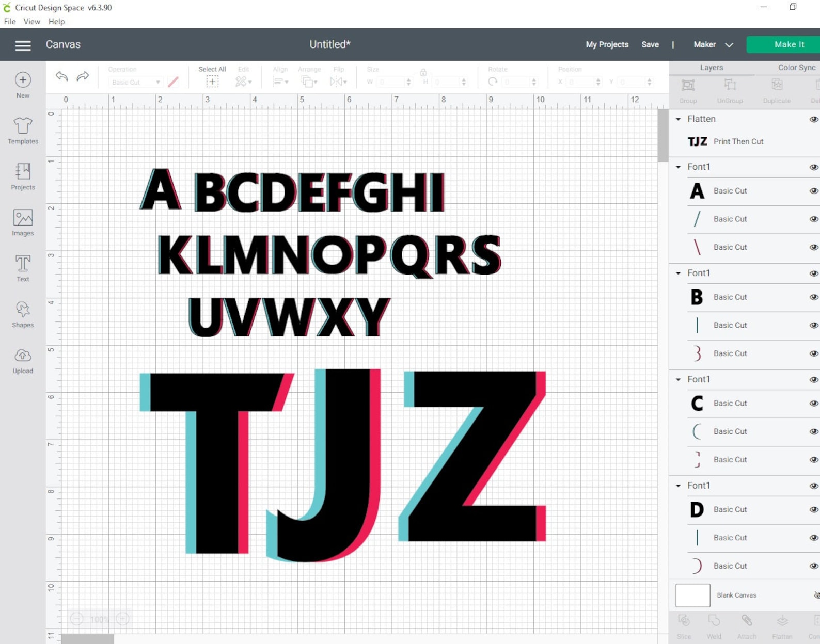Zoom in the canvas

[x=123, y=619]
